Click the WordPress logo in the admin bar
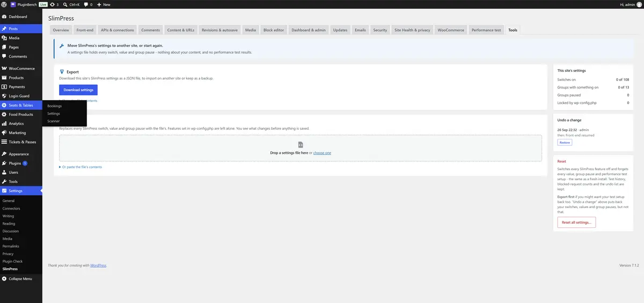Screen dimensions: 644x303 coord(4,4)
